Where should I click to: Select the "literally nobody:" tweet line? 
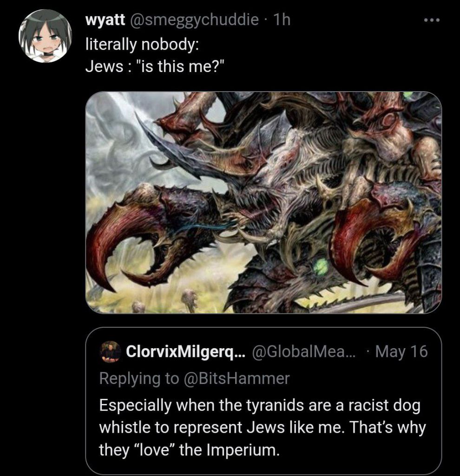[x=142, y=45]
